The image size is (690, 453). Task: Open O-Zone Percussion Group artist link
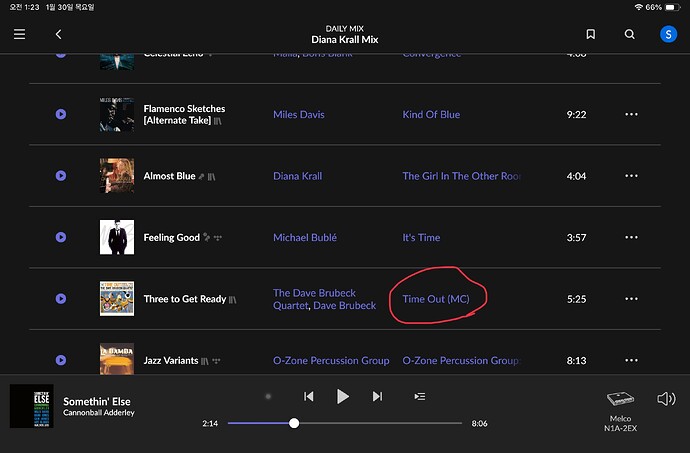[331, 361]
